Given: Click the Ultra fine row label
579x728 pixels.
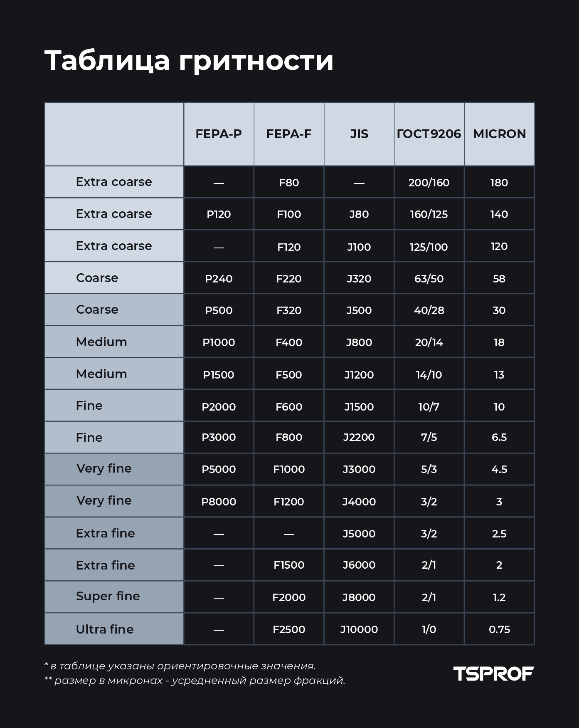Looking at the screenshot, I should coord(105,629).
